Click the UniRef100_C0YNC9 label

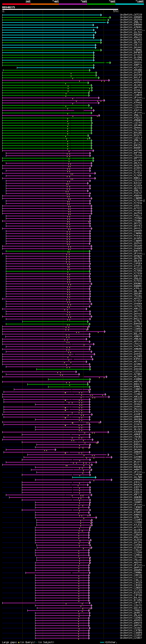131,394
